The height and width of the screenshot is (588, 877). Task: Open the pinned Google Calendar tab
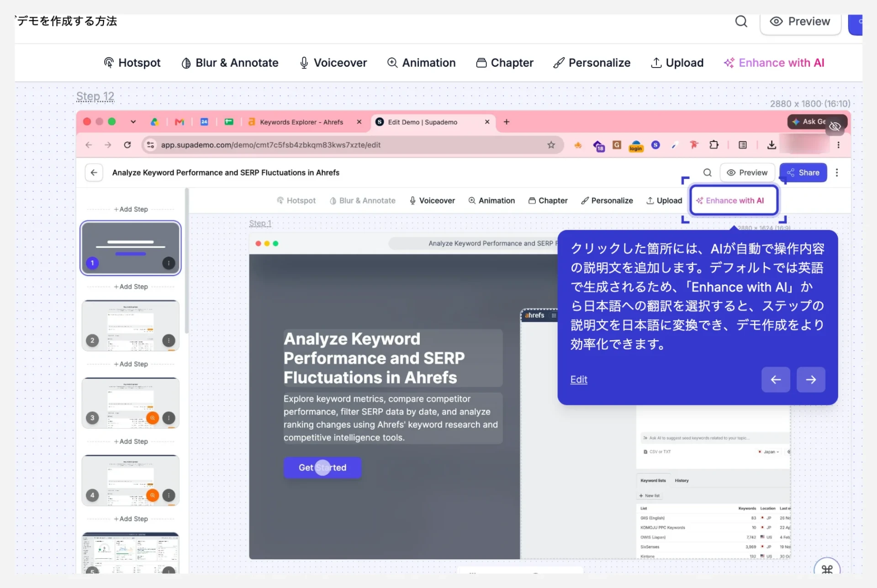pyautogui.click(x=204, y=122)
